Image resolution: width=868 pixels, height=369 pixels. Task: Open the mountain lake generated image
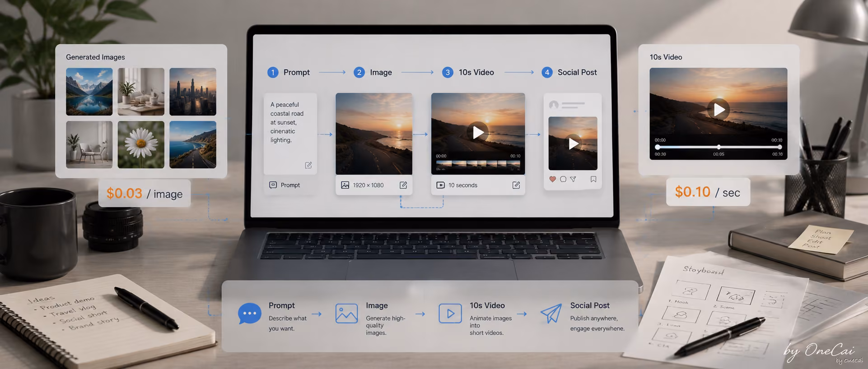89,92
